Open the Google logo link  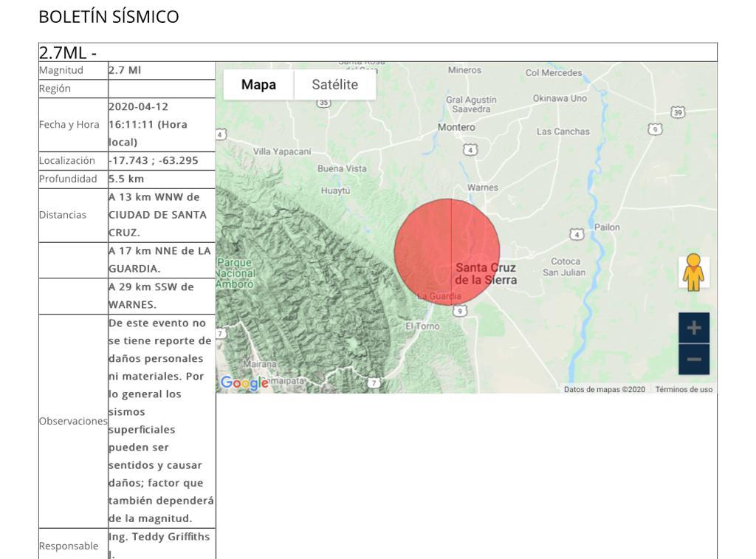point(244,383)
